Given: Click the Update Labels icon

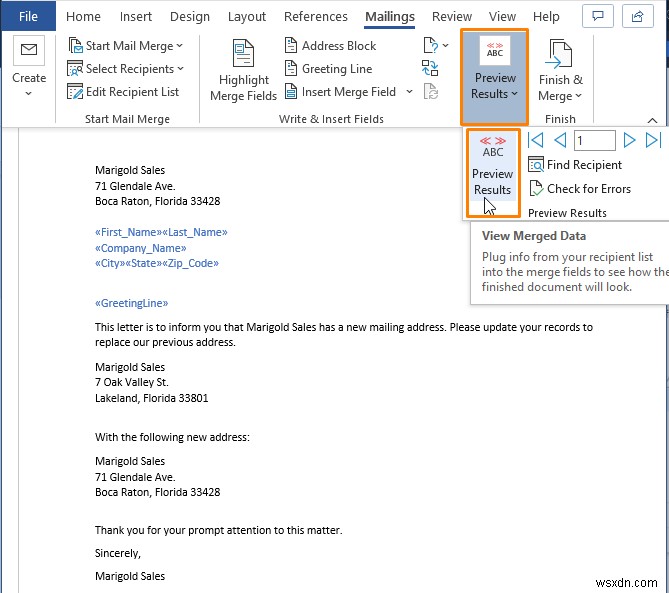Looking at the screenshot, I should tap(430, 91).
